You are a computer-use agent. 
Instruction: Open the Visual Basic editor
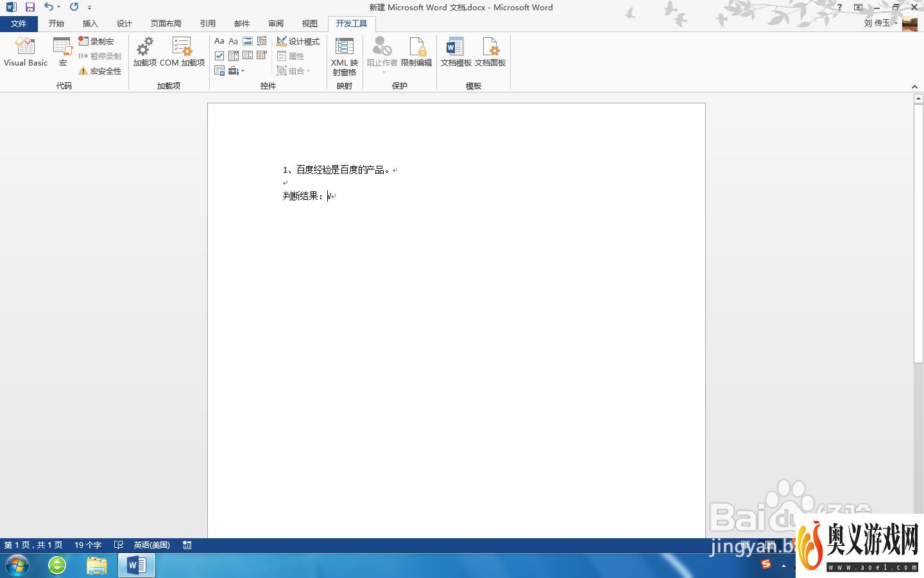pyautogui.click(x=26, y=52)
